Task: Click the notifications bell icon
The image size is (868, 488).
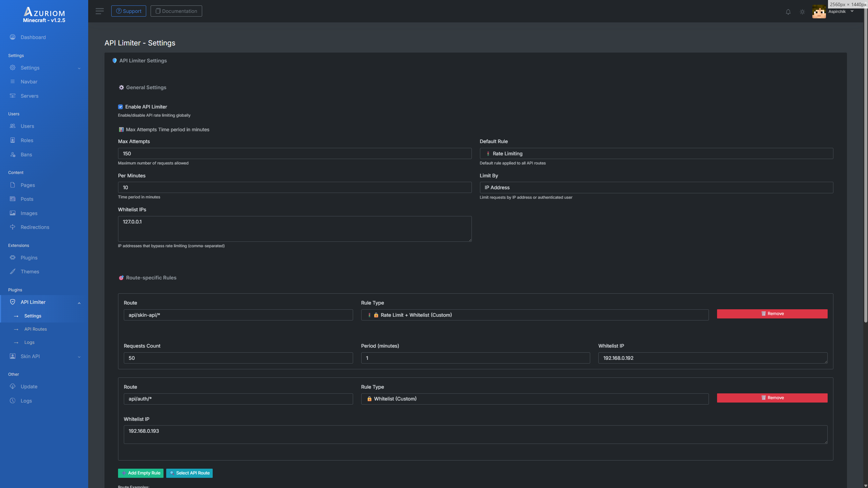Action: click(x=788, y=12)
